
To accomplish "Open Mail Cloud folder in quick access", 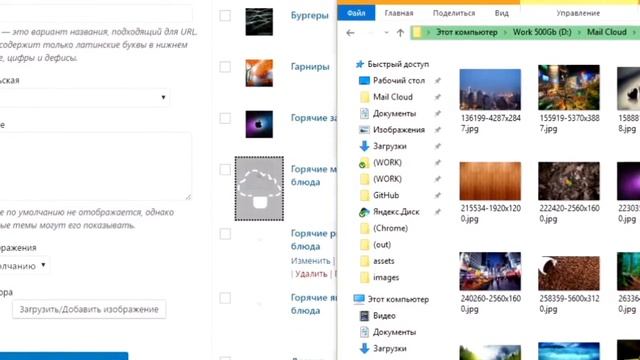I will pos(386,97).
